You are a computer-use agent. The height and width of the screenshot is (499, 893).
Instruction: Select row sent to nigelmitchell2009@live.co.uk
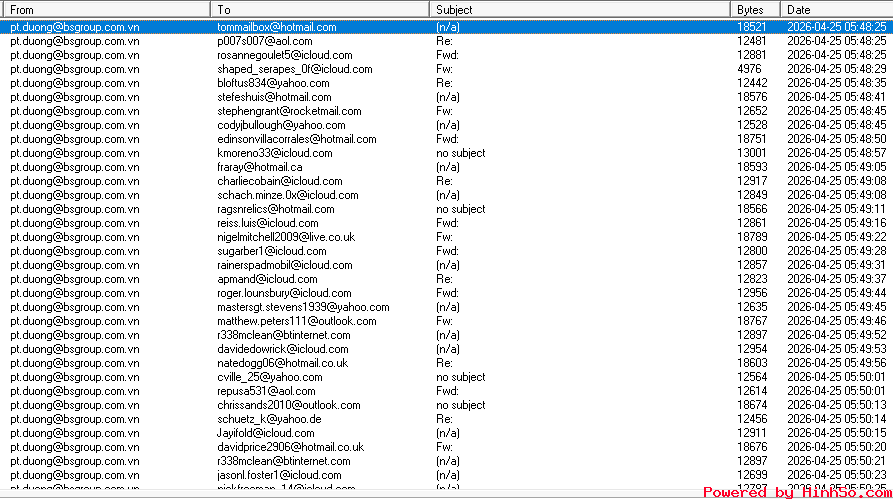pyautogui.click(x=446, y=237)
